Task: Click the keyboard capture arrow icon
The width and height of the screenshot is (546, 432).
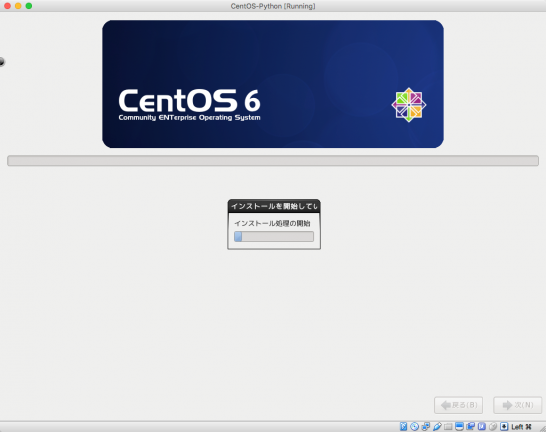Action: [504, 426]
